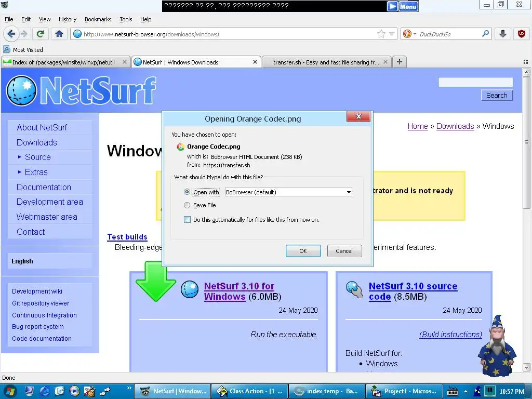532x399 pixels.
Task: Click the Forward navigation arrow
Action: pos(24,34)
